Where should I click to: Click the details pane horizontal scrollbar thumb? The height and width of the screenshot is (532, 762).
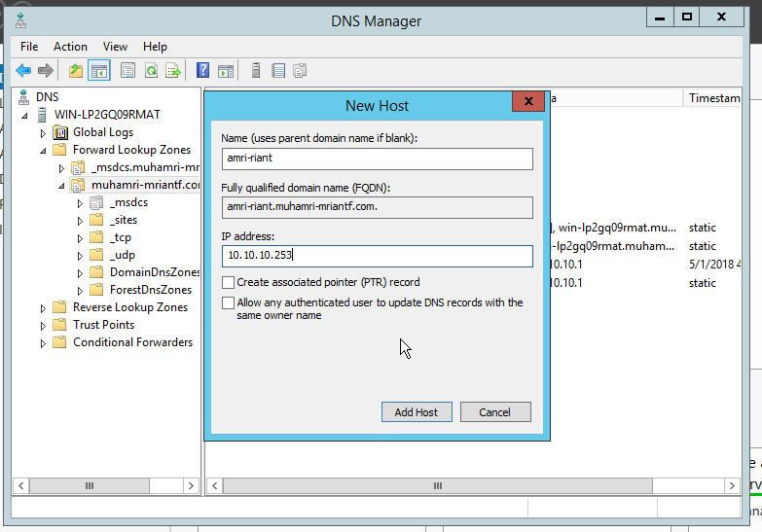click(x=437, y=485)
